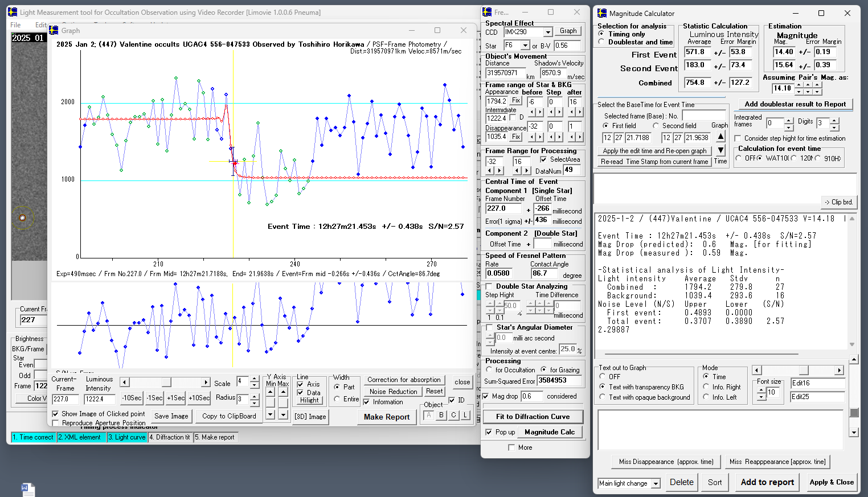Open the CCD IMX290 dropdown
The width and height of the screenshot is (868, 497).
[547, 32]
